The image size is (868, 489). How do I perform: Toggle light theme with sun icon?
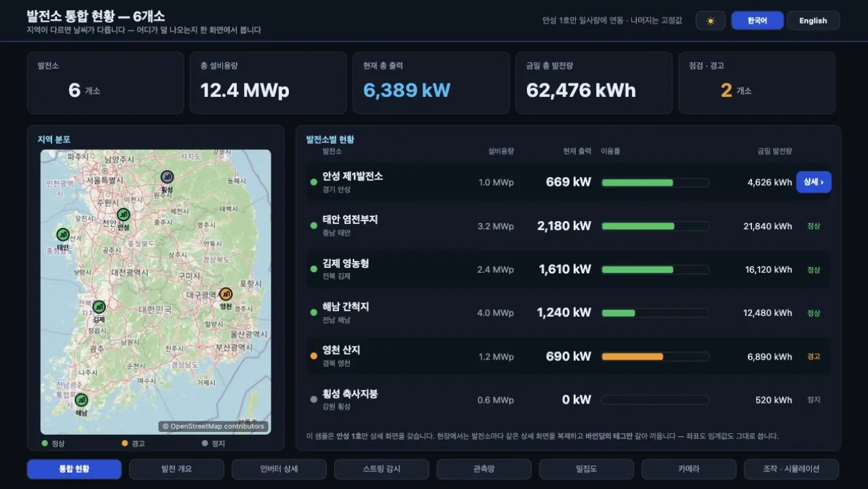pyautogui.click(x=711, y=20)
